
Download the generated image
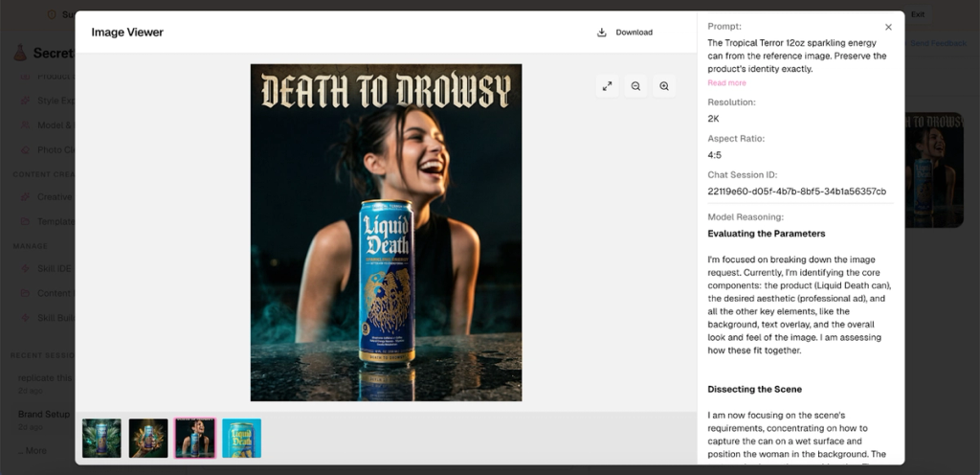tap(624, 33)
